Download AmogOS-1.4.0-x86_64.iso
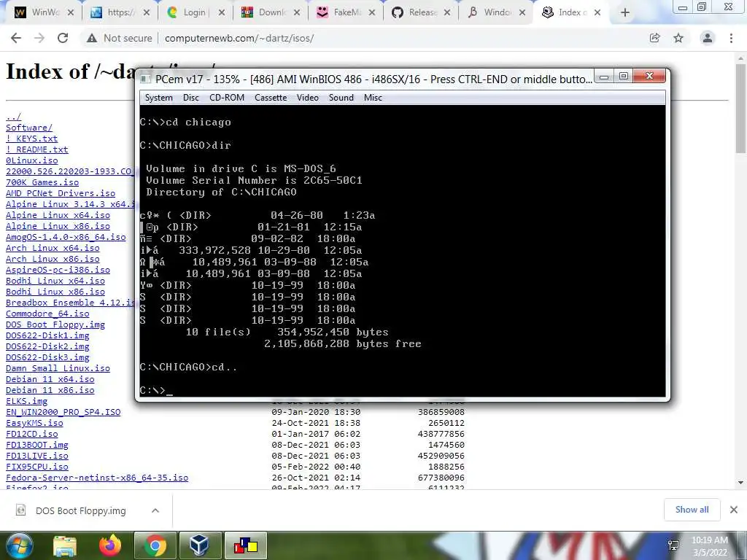The height and width of the screenshot is (560, 747). [x=66, y=237]
